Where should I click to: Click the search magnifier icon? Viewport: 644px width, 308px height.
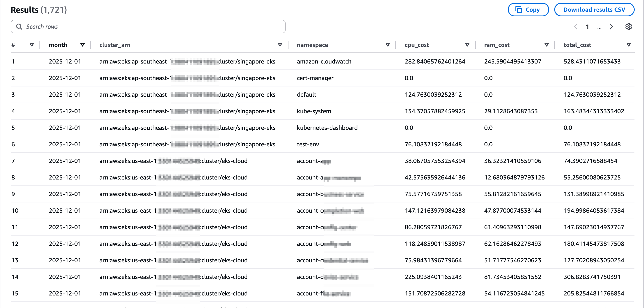(19, 27)
